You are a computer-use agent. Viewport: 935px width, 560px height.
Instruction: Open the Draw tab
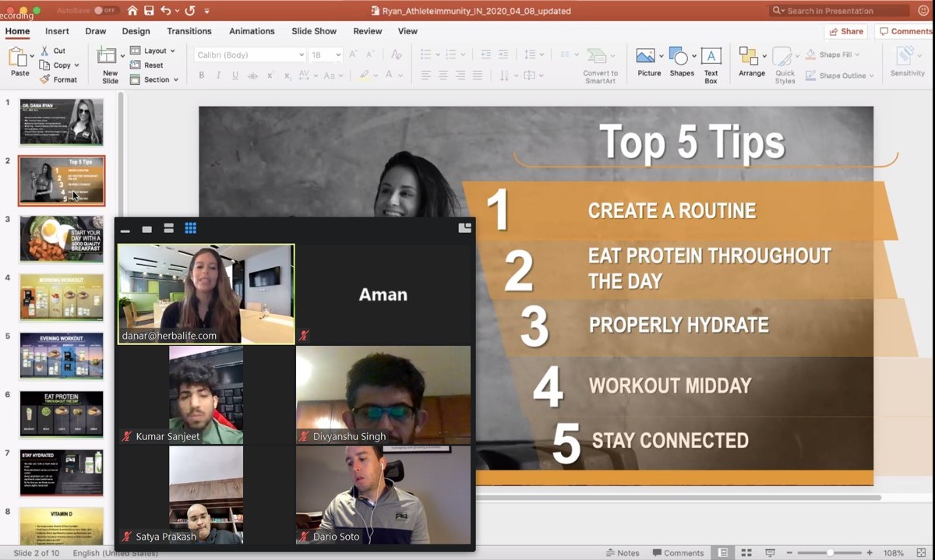click(x=96, y=31)
